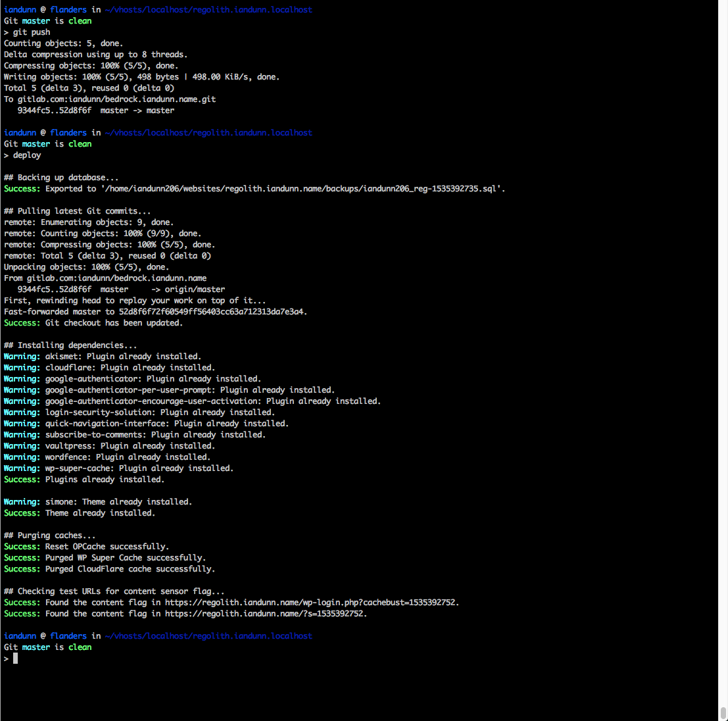Click the regolith.iandunn.name search URL

point(264,614)
